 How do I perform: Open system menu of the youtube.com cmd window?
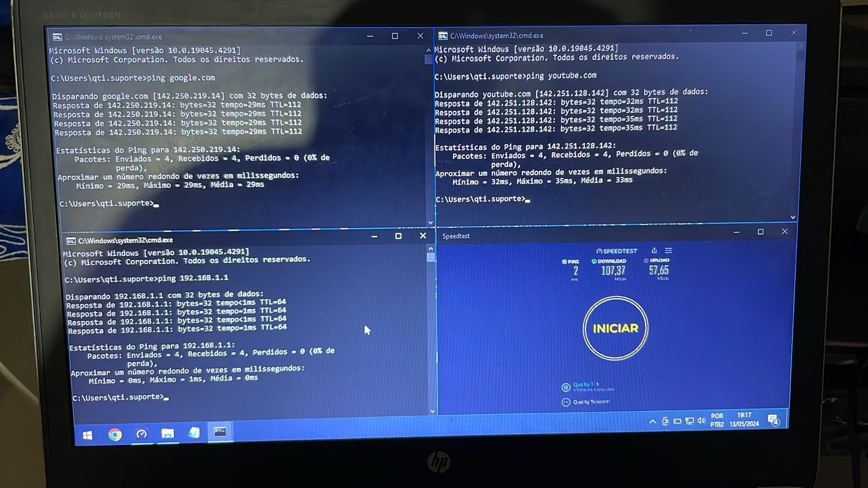pos(443,36)
